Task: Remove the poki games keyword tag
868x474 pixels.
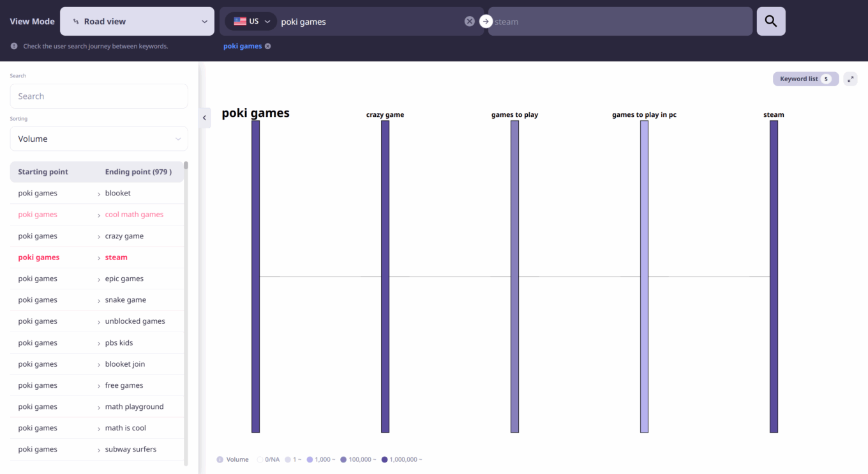Action: (x=267, y=45)
